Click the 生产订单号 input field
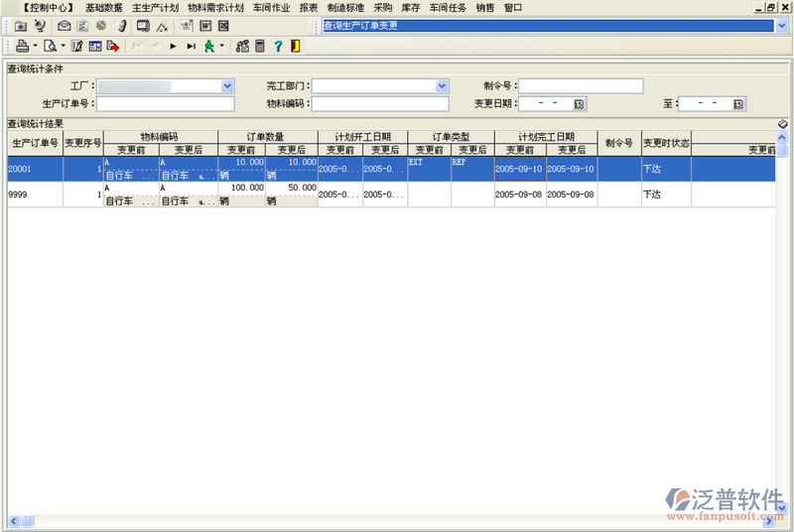794x532 pixels. 165,103
